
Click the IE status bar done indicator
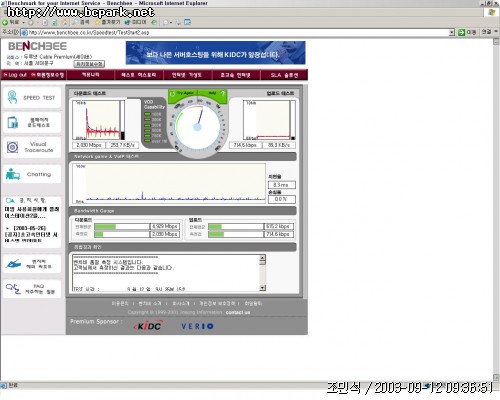(x=9, y=385)
